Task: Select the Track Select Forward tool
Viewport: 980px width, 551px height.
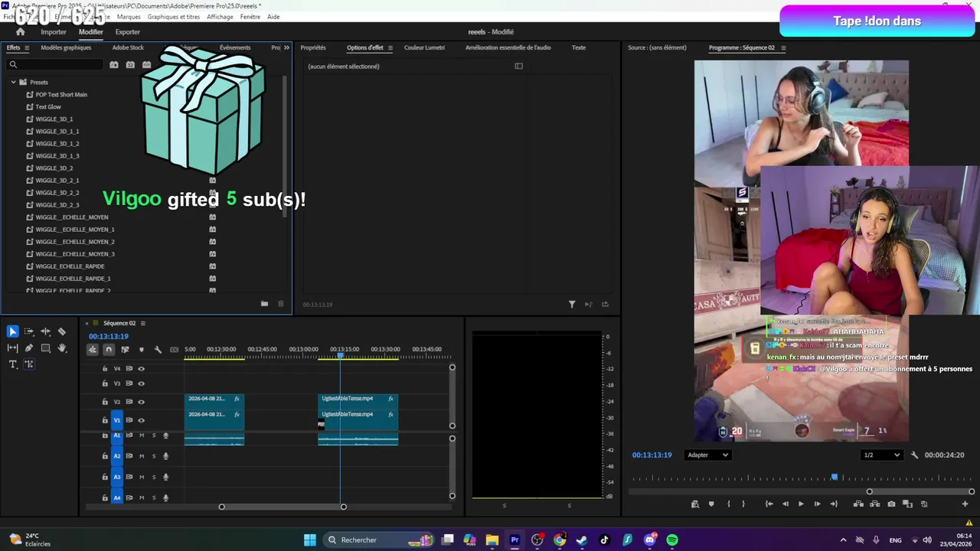Action: pos(29,331)
